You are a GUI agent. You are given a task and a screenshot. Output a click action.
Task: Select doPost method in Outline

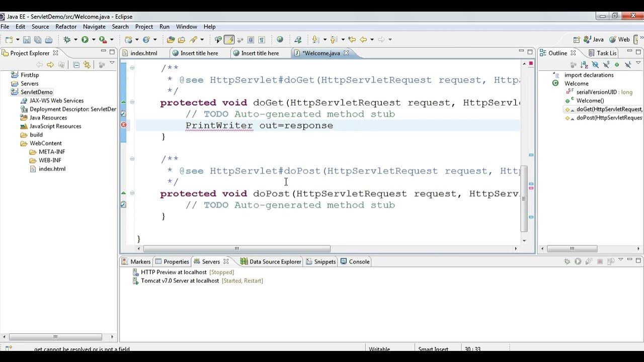pos(609,118)
